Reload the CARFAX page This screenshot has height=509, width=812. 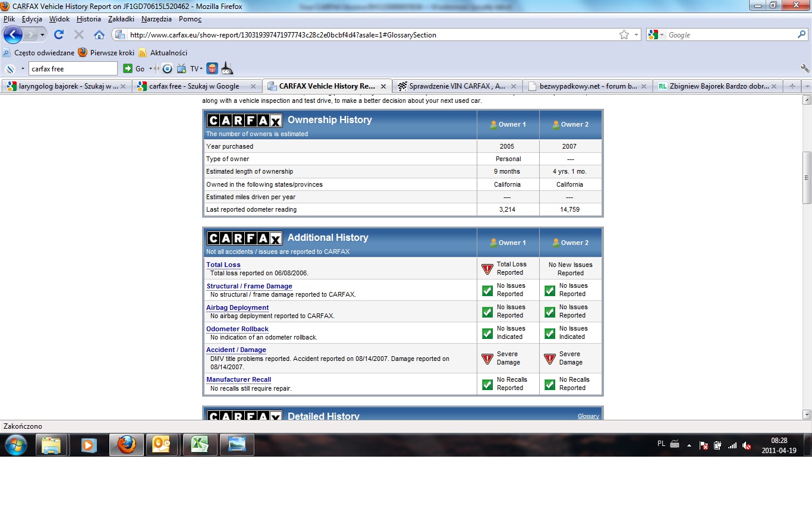[59, 35]
